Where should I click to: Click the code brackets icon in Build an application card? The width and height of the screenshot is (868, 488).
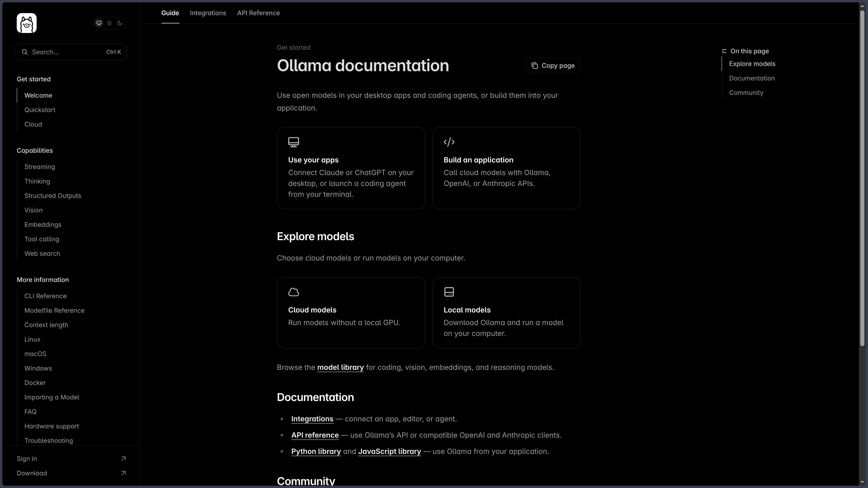coord(449,142)
